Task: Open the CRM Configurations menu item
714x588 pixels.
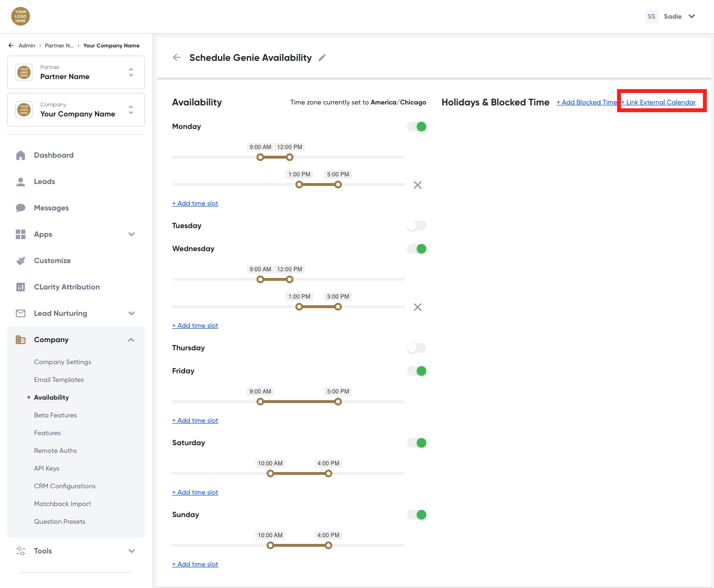Action: [65, 486]
